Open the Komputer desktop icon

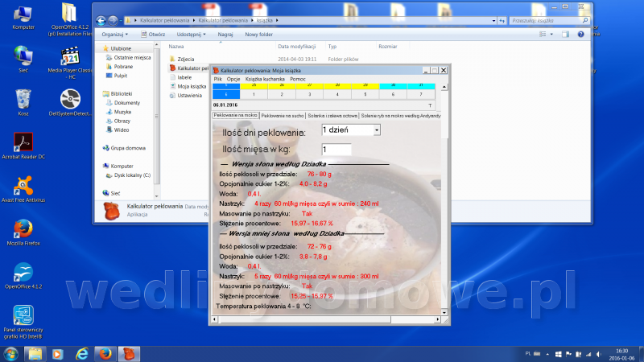(x=23, y=18)
